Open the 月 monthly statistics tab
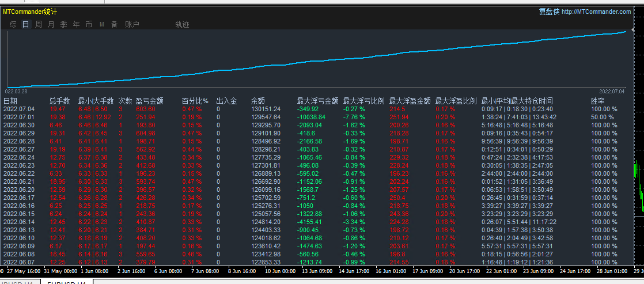This screenshot has width=644, height=284. point(51,25)
